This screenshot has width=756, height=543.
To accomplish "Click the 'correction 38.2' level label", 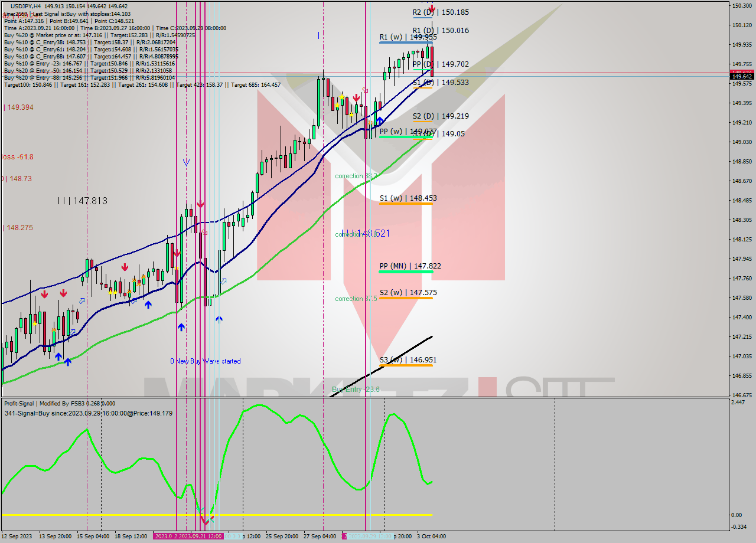I will click(356, 176).
